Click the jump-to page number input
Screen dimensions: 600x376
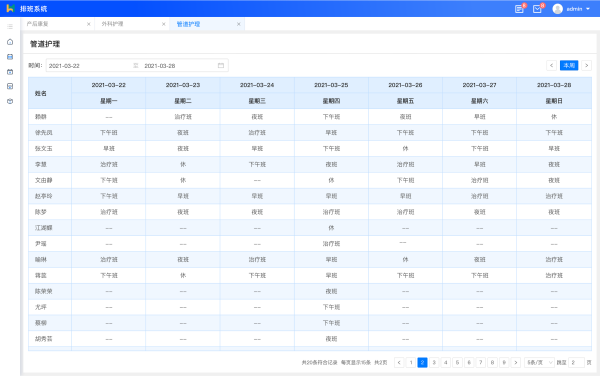tap(576, 362)
